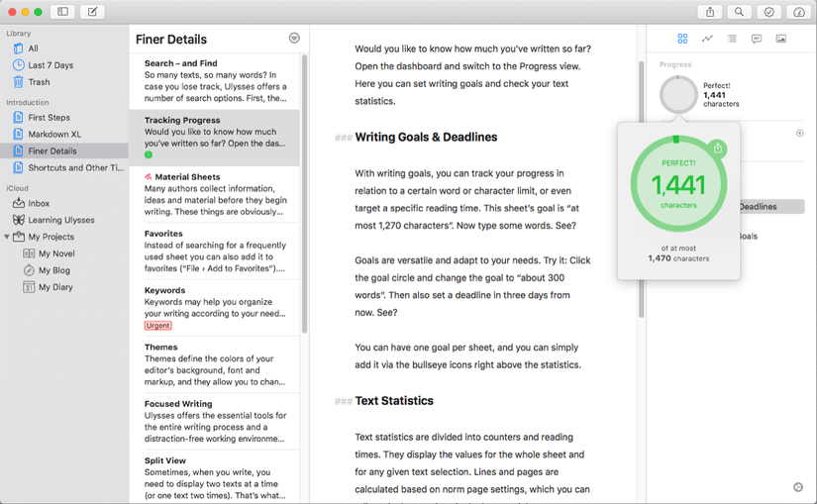Open the Themes sheet

[x=215, y=364]
